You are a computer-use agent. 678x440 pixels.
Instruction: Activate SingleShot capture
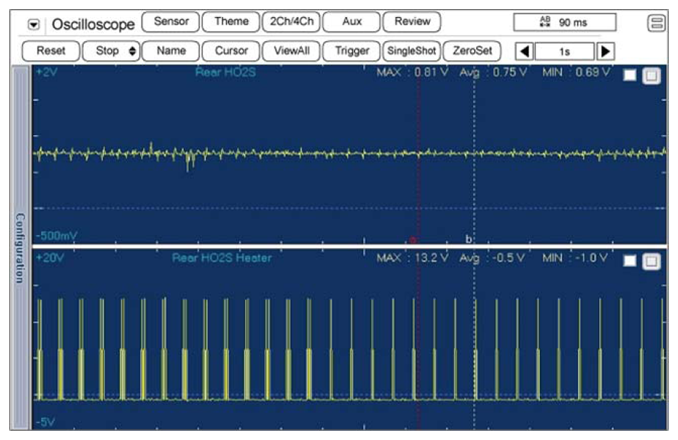[410, 50]
